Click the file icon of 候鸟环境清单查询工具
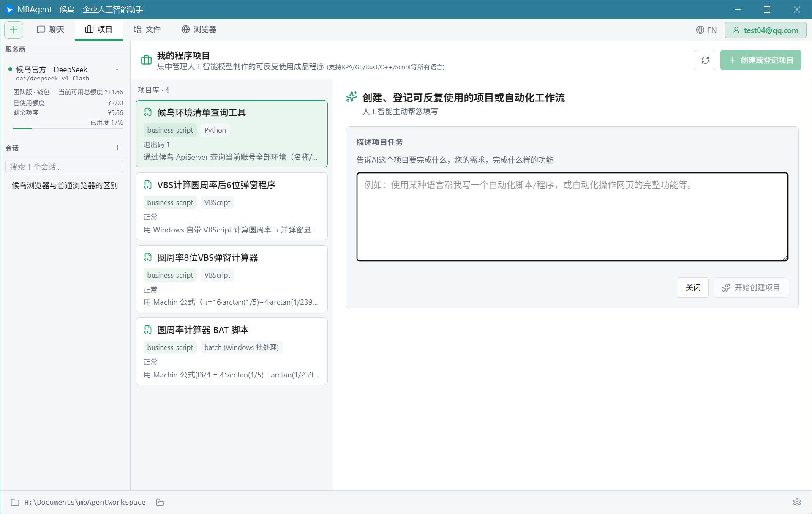 148,112
